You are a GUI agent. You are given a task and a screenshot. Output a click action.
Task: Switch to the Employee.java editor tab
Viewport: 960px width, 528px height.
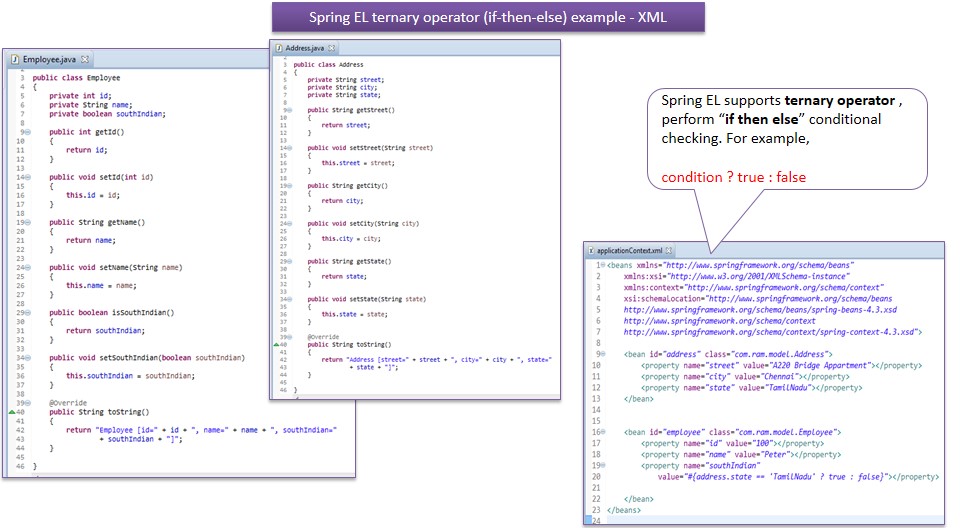point(49,59)
